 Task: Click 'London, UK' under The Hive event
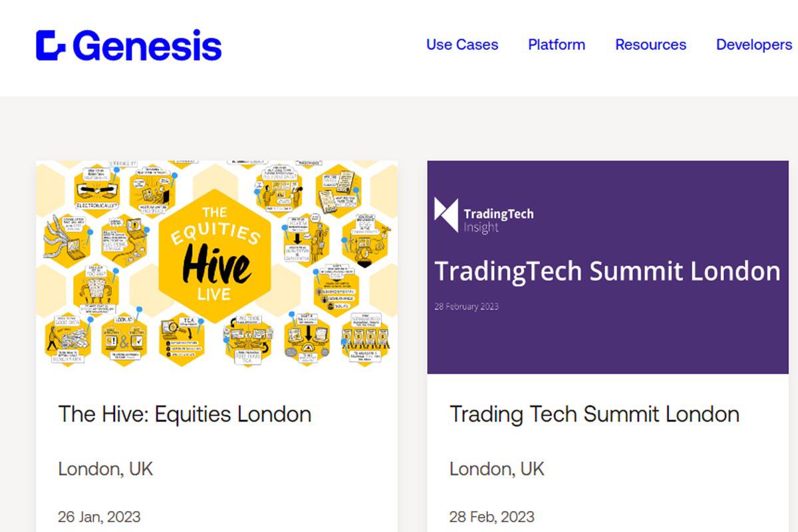click(x=106, y=469)
